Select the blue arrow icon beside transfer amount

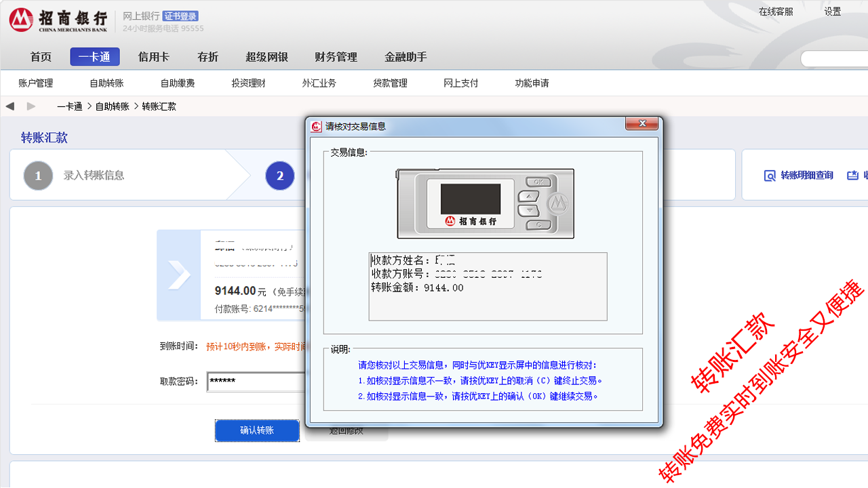pos(178,275)
